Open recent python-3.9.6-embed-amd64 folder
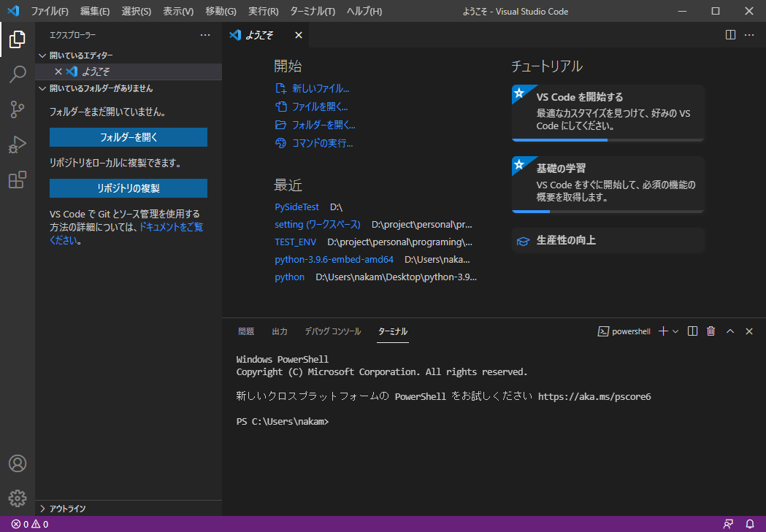The width and height of the screenshot is (766, 532). [334, 260]
